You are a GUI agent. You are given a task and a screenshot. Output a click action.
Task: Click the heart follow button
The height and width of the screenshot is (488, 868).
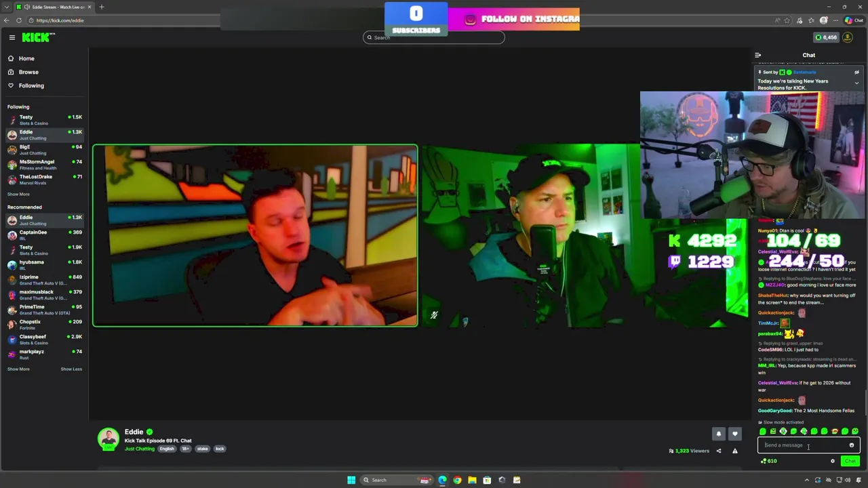(x=734, y=434)
